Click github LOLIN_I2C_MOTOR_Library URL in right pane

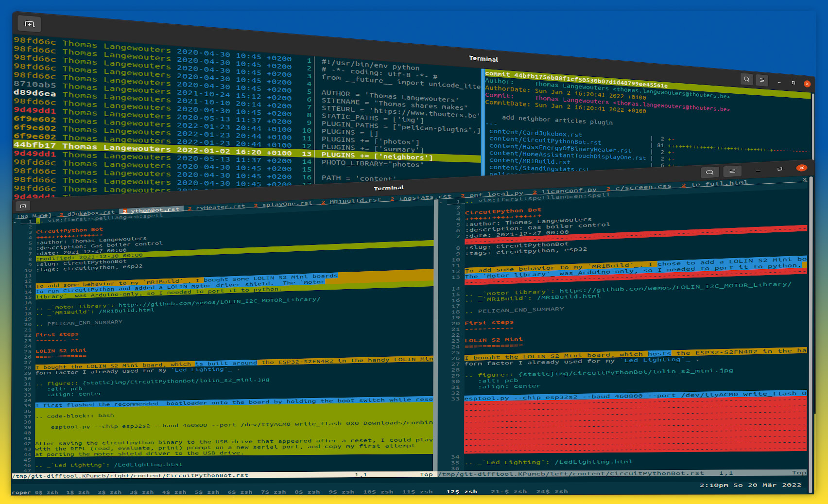pyautogui.click(x=675, y=288)
